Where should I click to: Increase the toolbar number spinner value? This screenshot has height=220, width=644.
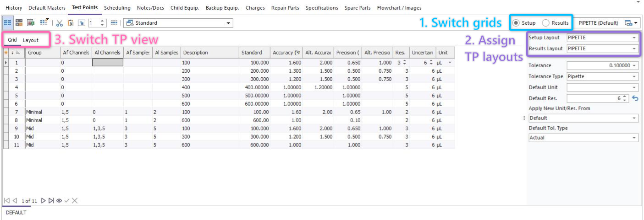coord(103,21)
